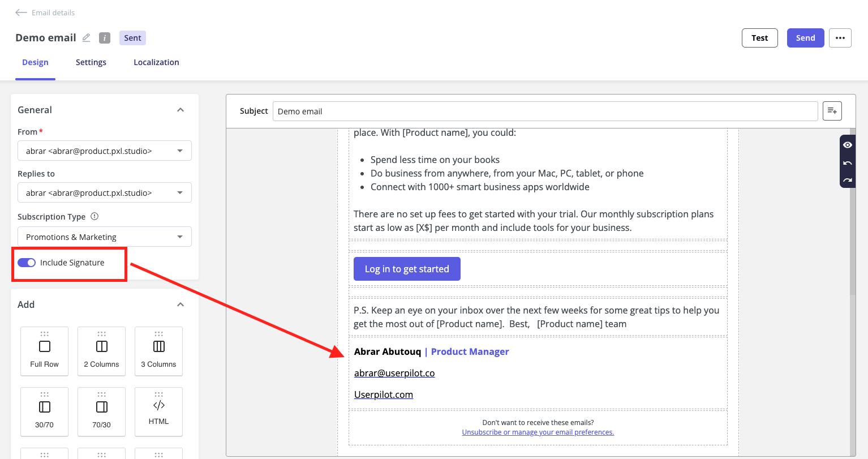
Task: Click the 'Connect with 1000+ smart business apps' bullet
Action: (480, 187)
